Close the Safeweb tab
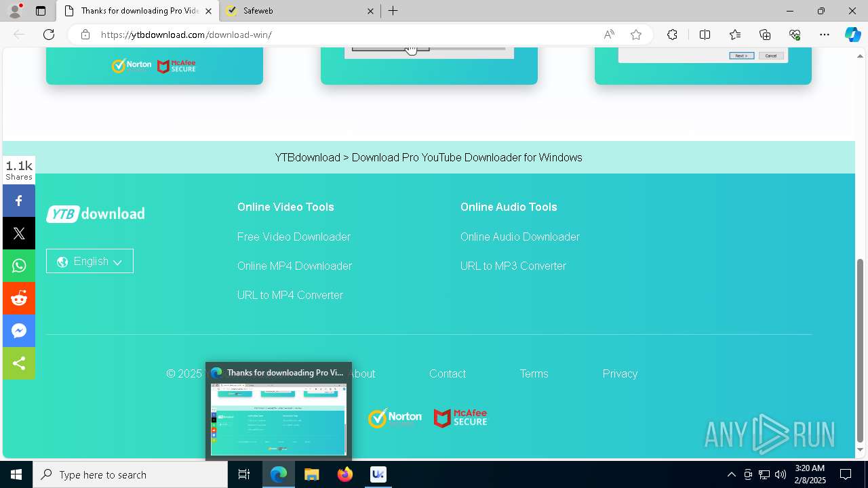Viewport: 868px width, 488px height. coord(370,11)
